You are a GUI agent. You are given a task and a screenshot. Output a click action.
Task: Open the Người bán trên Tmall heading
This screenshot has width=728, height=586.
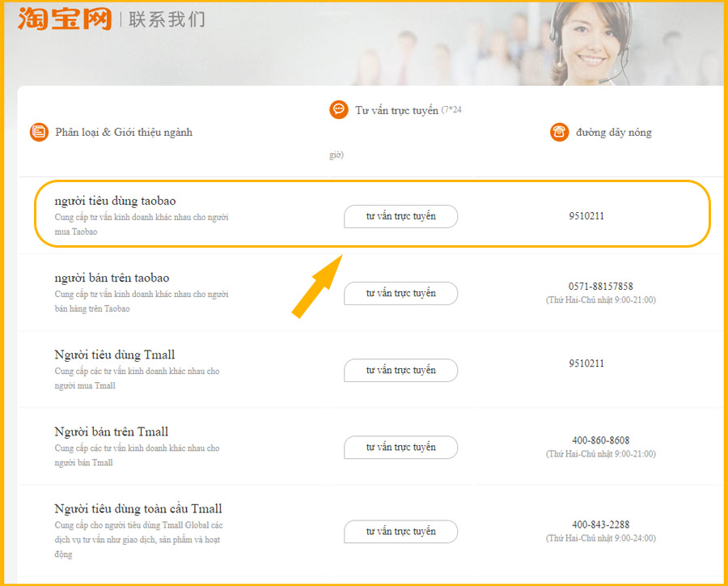point(111,431)
